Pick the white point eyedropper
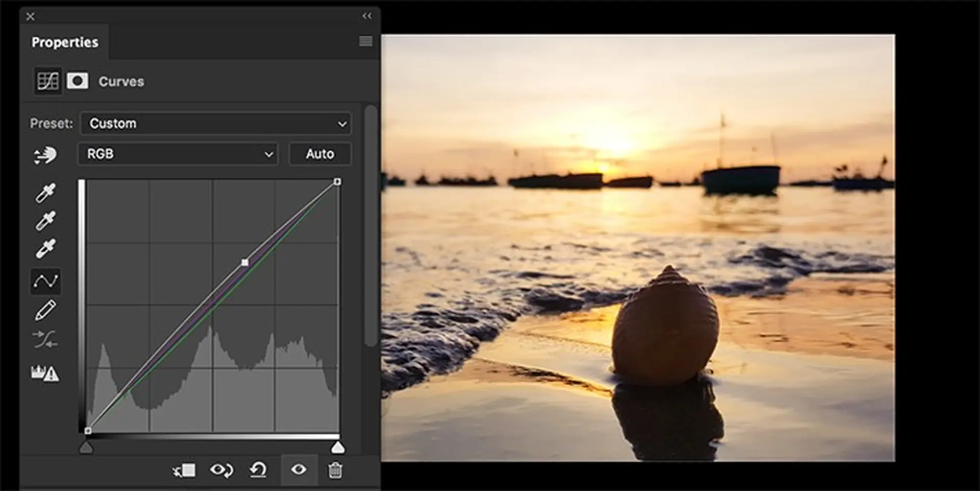 coord(45,248)
